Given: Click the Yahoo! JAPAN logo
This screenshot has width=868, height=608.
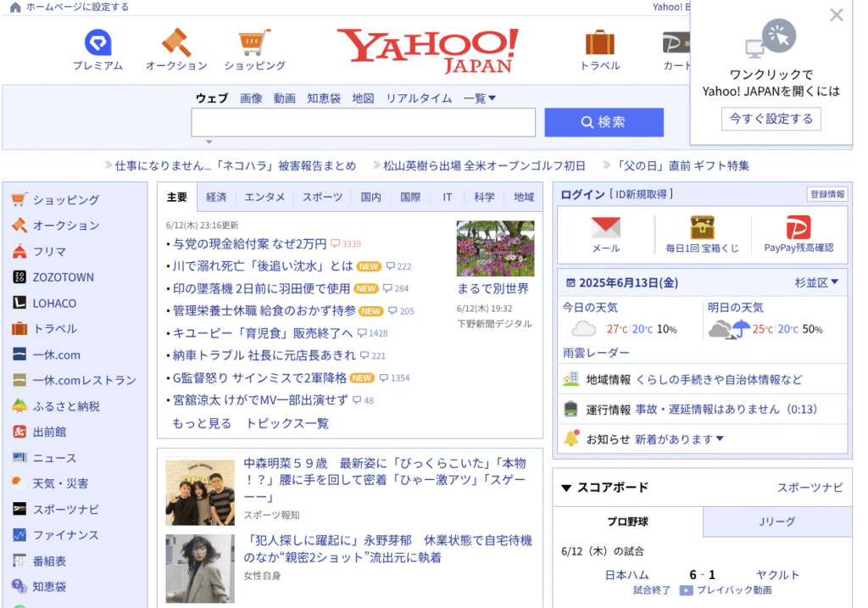Looking at the screenshot, I should [x=428, y=50].
